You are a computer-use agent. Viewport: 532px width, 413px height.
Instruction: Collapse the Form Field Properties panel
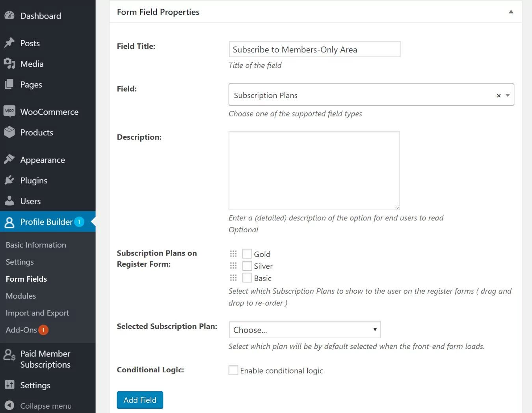pyautogui.click(x=511, y=12)
